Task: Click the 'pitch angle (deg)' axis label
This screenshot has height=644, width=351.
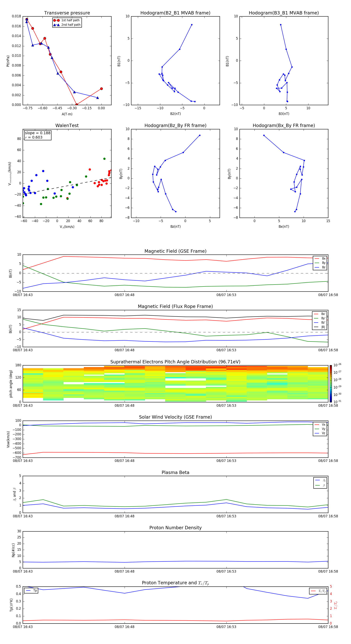Action: click(11, 384)
